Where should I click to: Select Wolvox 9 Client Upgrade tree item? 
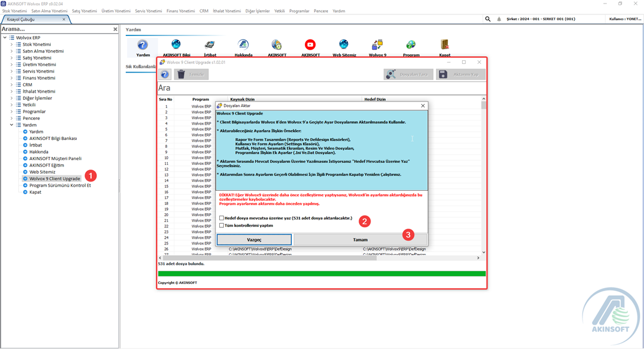click(x=54, y=178)
